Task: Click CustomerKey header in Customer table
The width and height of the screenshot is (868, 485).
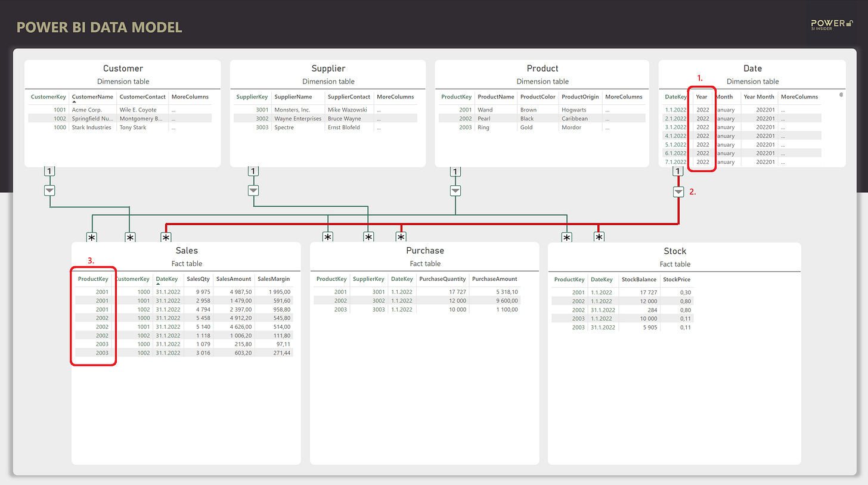Action: tap(48, 97)
